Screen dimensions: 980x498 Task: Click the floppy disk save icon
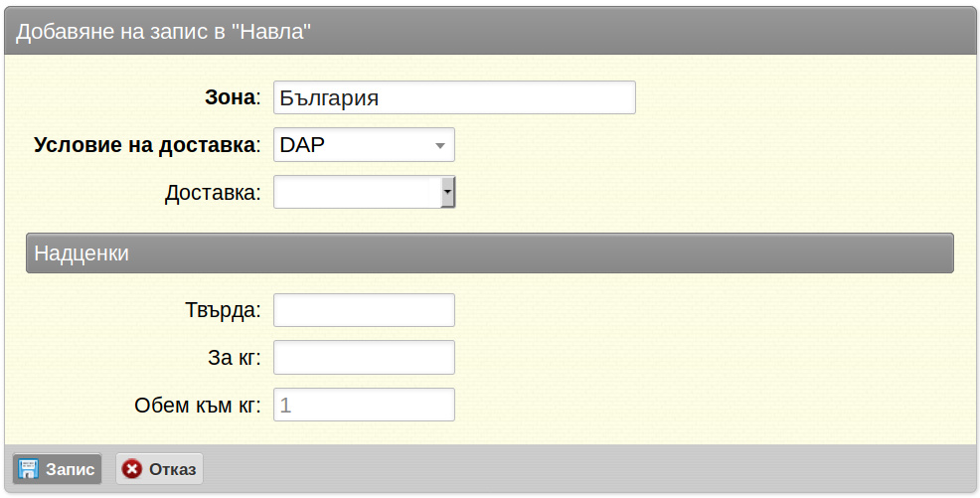pos(29,468)
